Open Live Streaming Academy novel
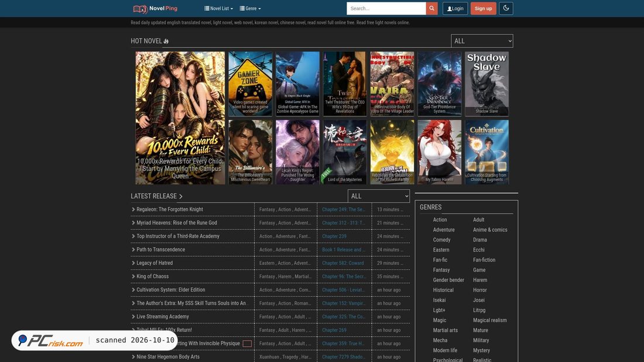This screenshot has height=362, width=644. click(163, 317)
